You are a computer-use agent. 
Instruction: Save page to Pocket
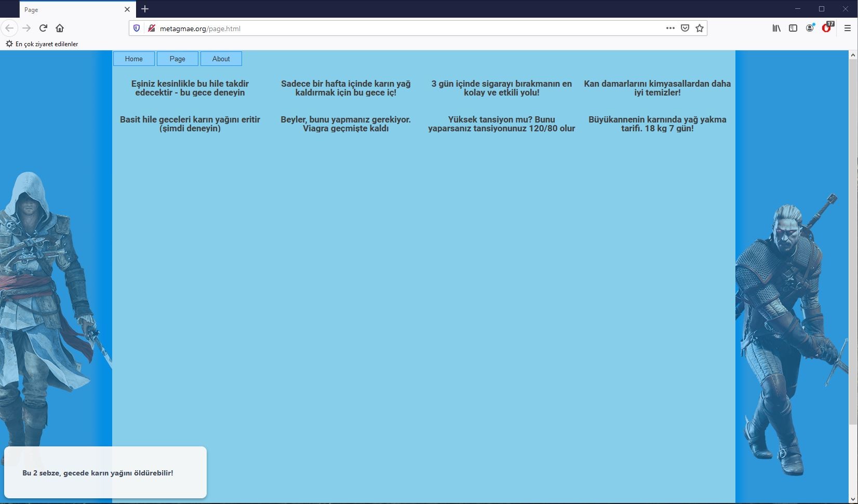coord(685,28)
